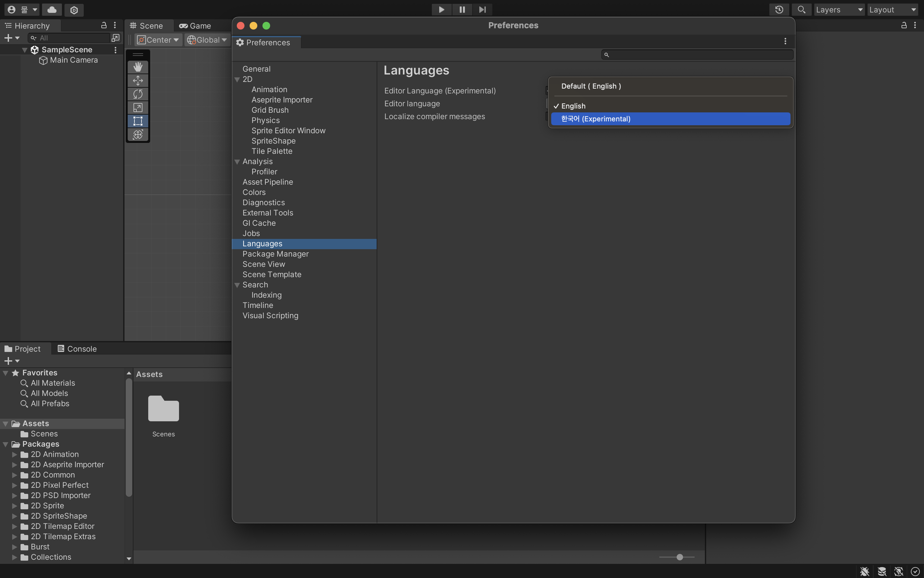Collapse the Search preferences group
The image size is (924, 578).
point(237,285)
